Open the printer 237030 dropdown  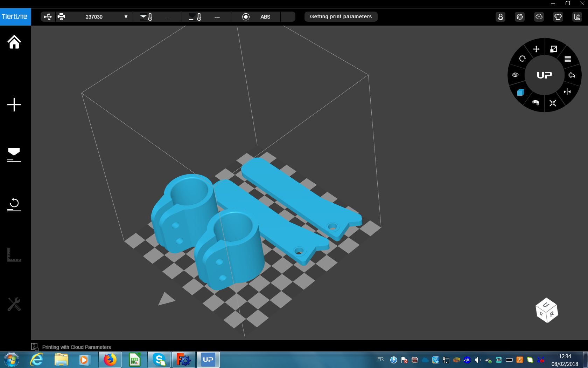tap(126, 17)
